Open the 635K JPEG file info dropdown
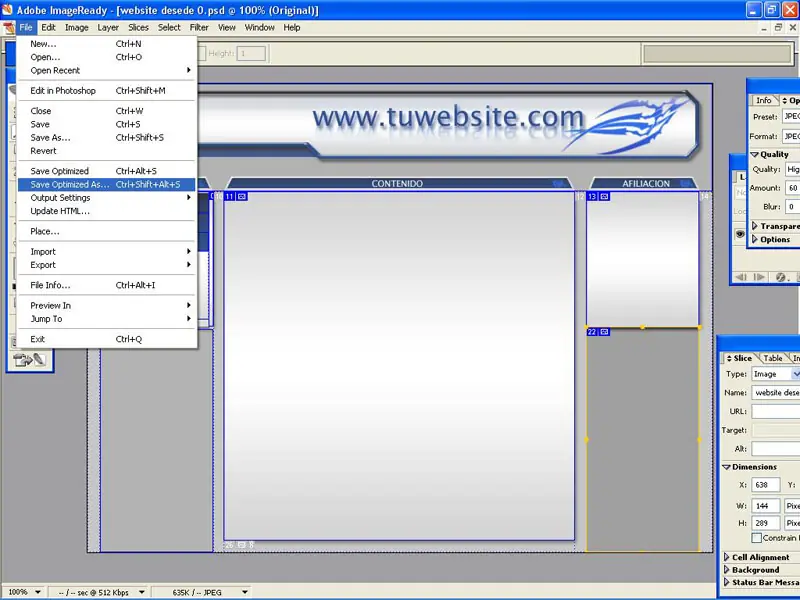 coord(245,592)
